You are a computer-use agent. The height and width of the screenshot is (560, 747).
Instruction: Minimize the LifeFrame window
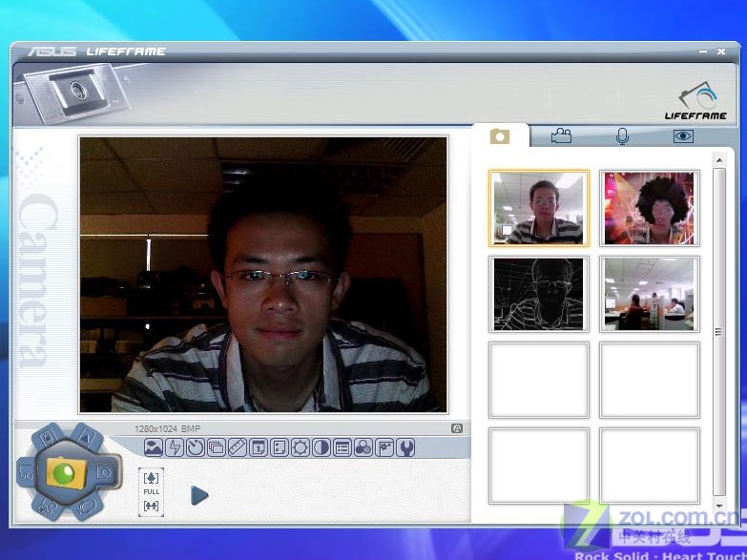pyautogui.click(x=703, y=52)
